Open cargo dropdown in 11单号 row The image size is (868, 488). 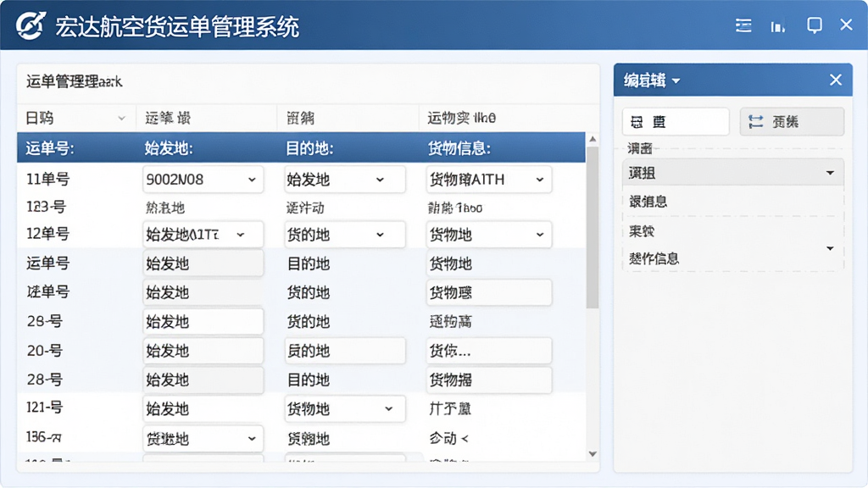[x=489, y=180]
